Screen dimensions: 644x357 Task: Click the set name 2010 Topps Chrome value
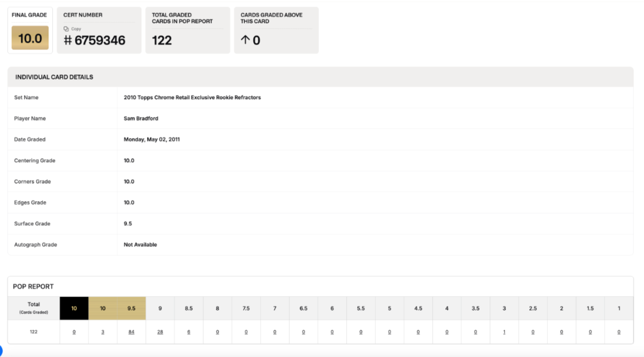(192, 97)
